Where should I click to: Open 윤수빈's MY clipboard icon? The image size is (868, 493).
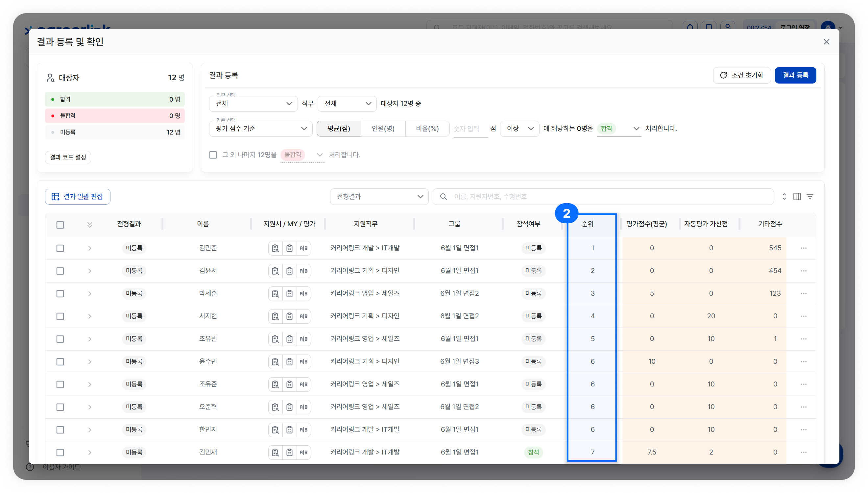(x=289, y=362)
